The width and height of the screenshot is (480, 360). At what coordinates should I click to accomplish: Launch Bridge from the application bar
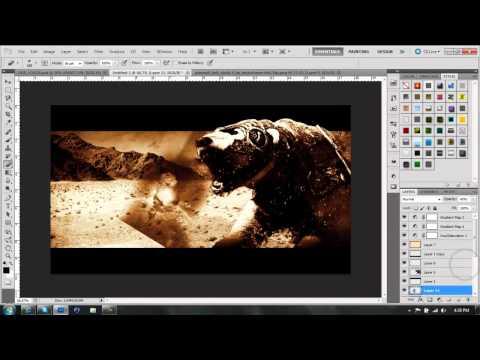pyautogui.click(x=200, y=52)
